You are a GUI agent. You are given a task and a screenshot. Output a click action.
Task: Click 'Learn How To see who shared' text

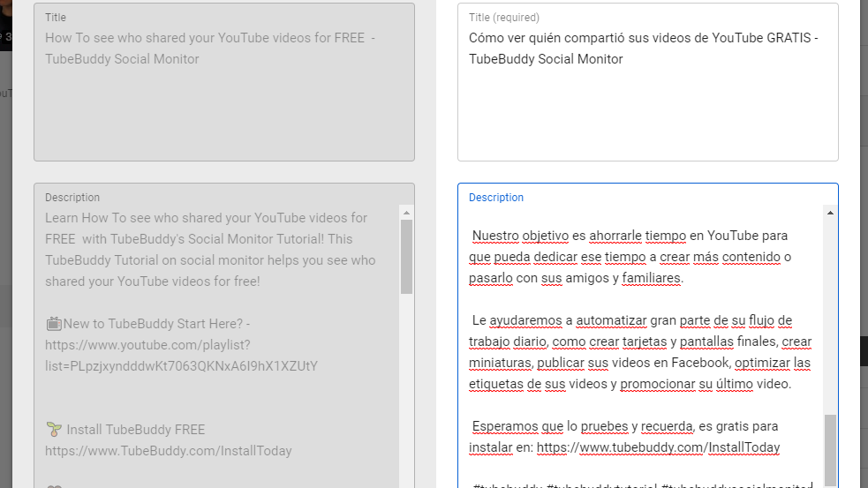[x=131, y=218]
